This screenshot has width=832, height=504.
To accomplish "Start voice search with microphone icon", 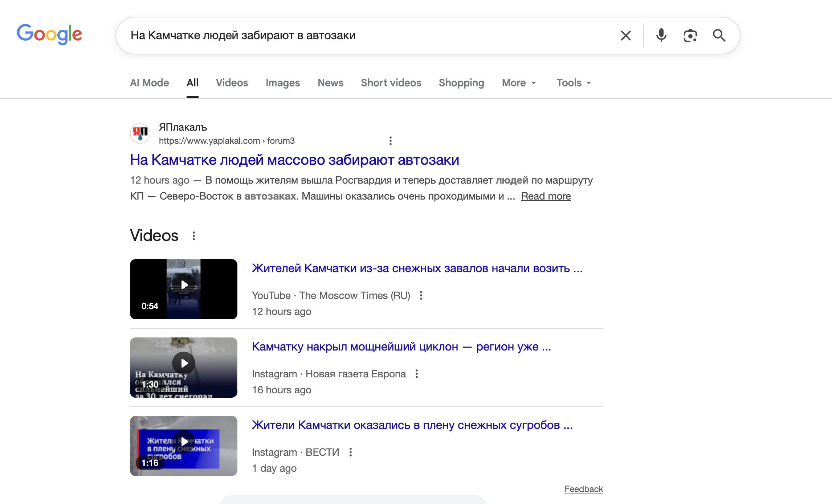I will click(x=661, y=36).
